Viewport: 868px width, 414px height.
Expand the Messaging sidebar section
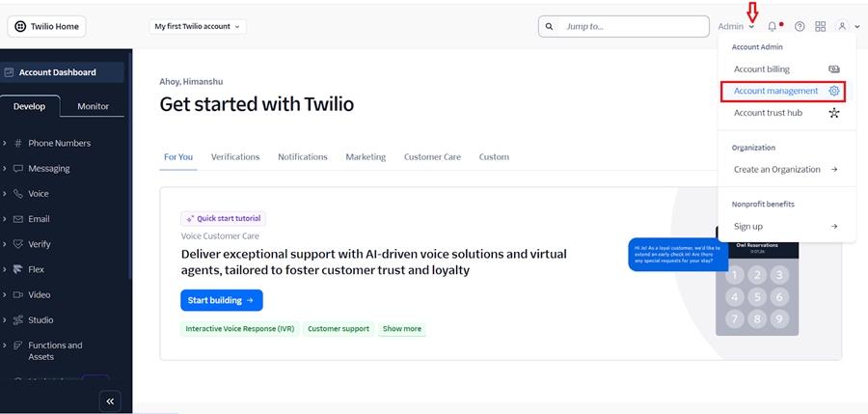coord(48,168)
